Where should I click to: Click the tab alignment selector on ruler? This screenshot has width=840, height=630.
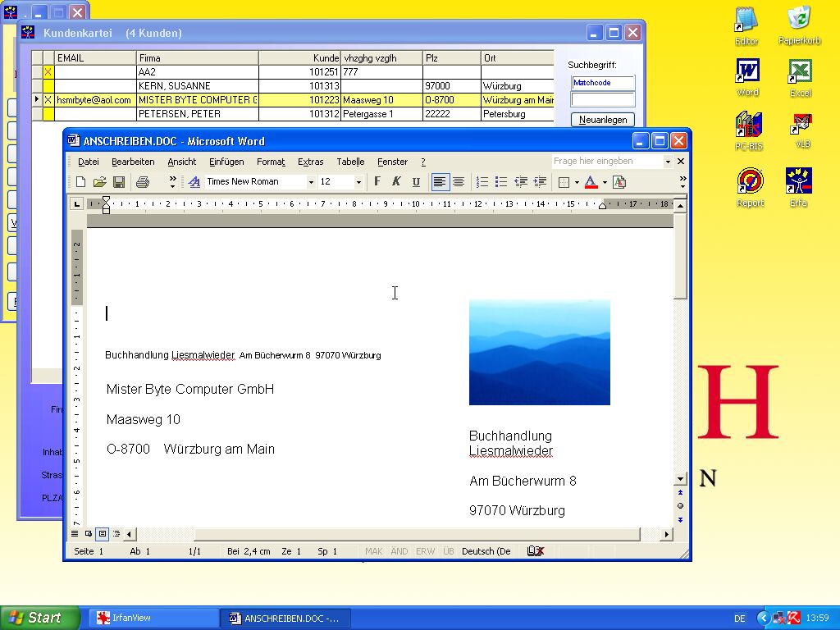pos(77,203)
